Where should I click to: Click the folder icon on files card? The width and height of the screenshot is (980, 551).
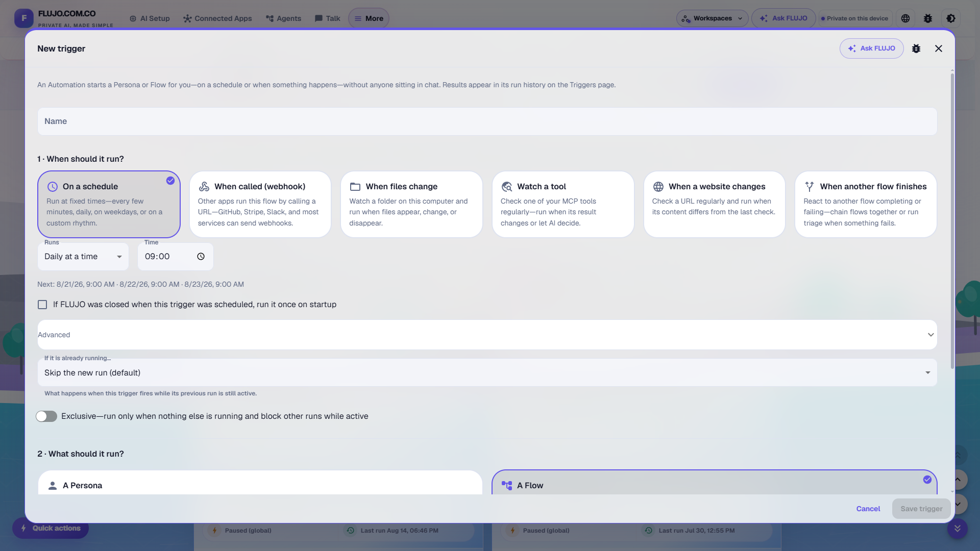click(x=355, y=187)
